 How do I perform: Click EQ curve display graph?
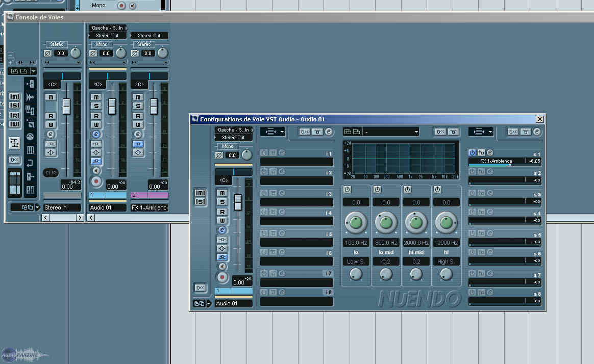[402, 160]
